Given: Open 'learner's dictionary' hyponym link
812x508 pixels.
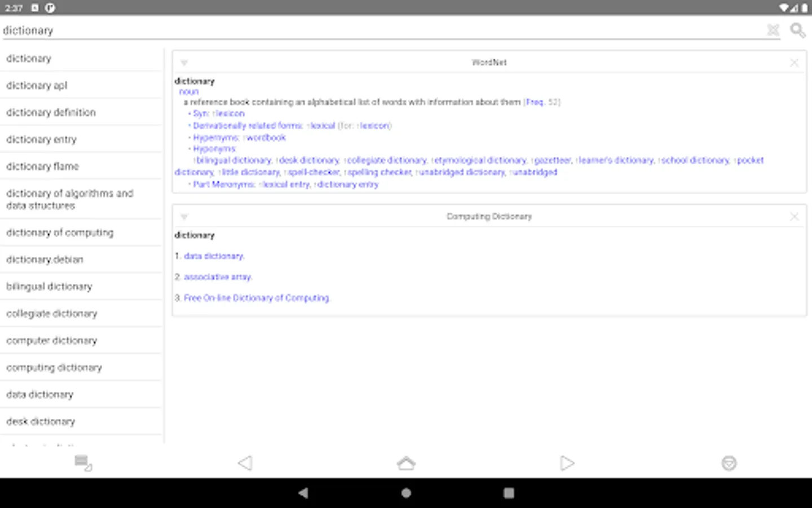Looking at the screenshot, I should (616, 160).
